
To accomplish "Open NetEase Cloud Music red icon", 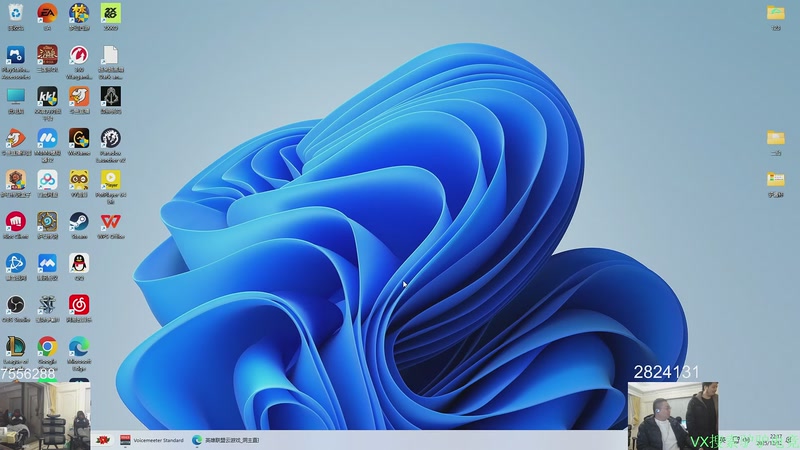I will pos(79,304).
